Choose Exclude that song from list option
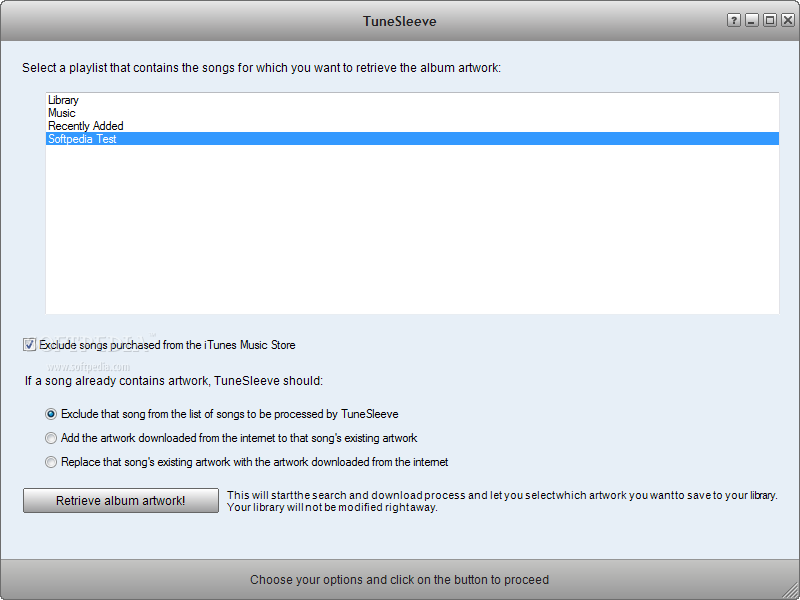This screenshot has width=800, height=600. 51,414
